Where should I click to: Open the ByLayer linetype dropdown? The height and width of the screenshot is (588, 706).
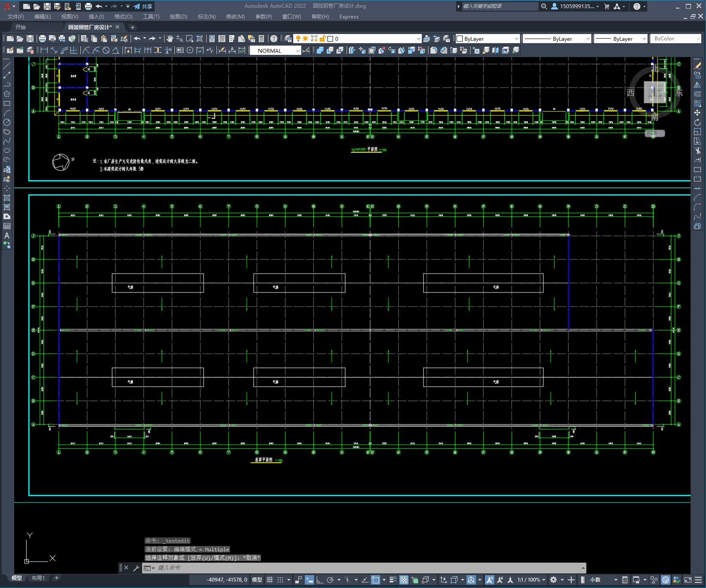tap(588, 39)
